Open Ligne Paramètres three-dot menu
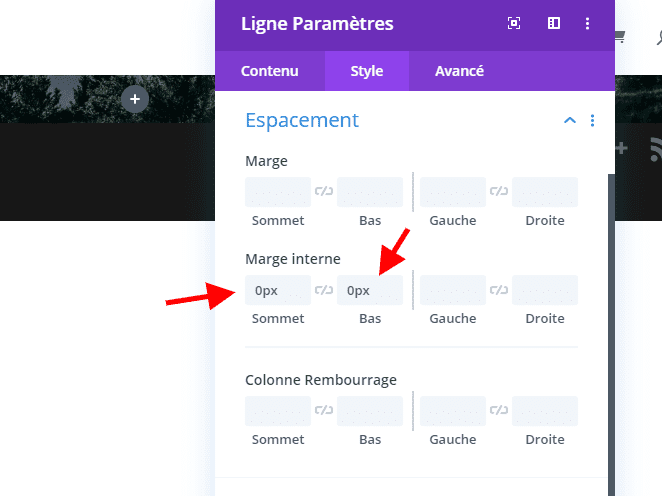This screenshot has height=496, width=662. tap(587, 23)
